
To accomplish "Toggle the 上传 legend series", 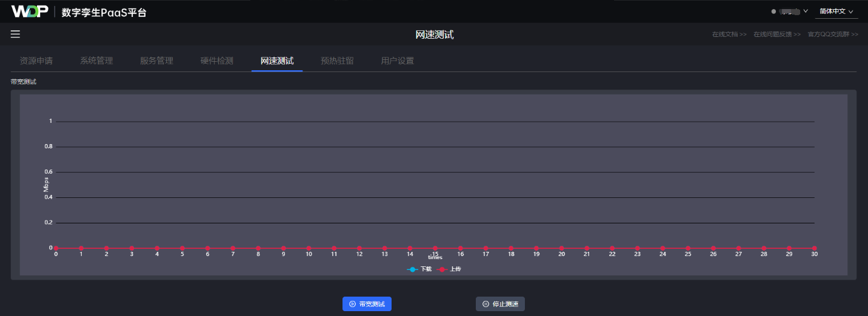I will (x=449, y=269).
